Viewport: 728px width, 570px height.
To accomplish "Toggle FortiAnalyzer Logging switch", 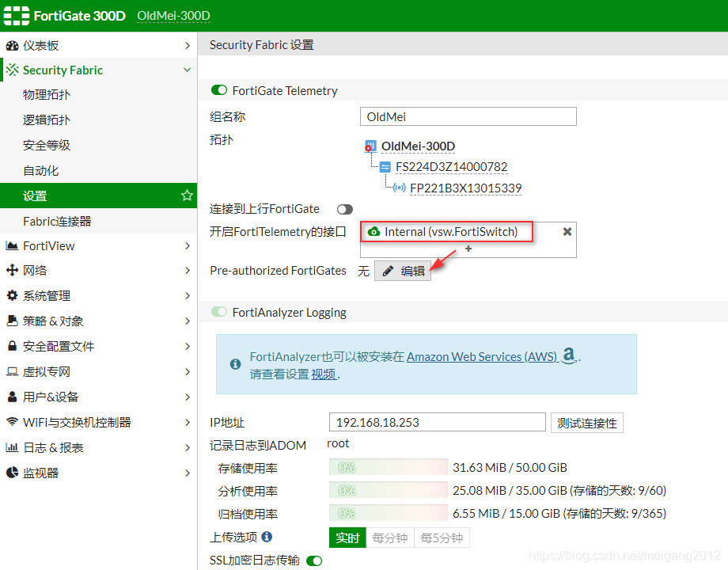I will 218,312.
